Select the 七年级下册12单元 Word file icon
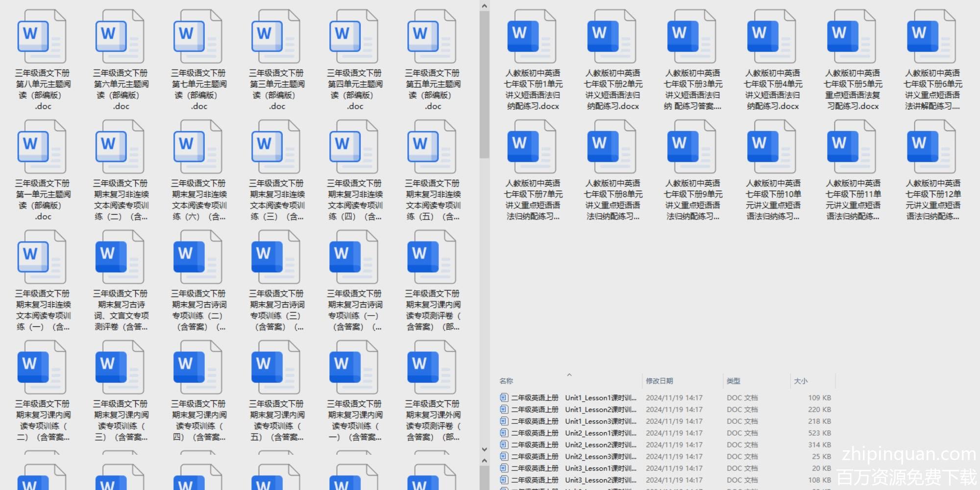This screenshot has height=490, width=980. [931, 147]
